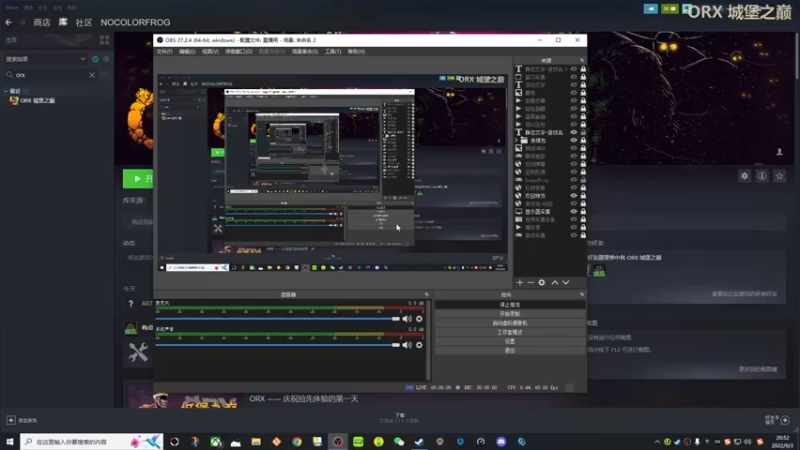
Task: Click 启动虚拟摄像机 button
Action: 510,323
